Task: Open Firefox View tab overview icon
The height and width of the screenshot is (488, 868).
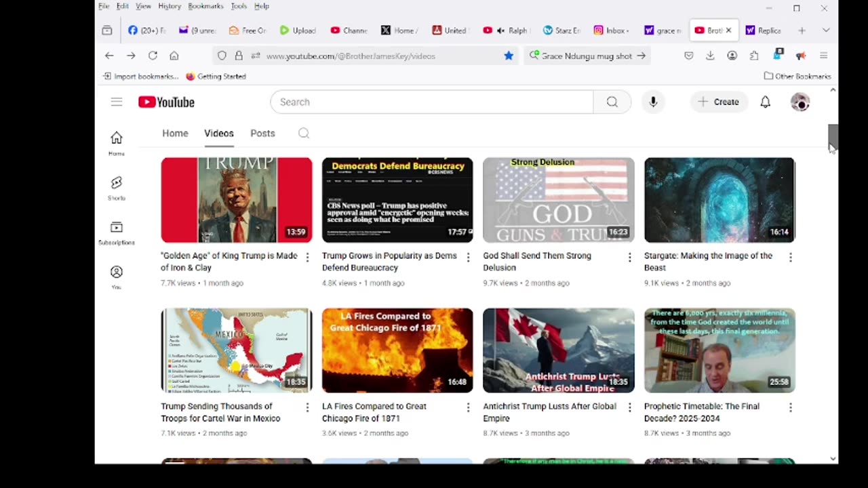Action: pyautogui.click(x=107, y=30)
